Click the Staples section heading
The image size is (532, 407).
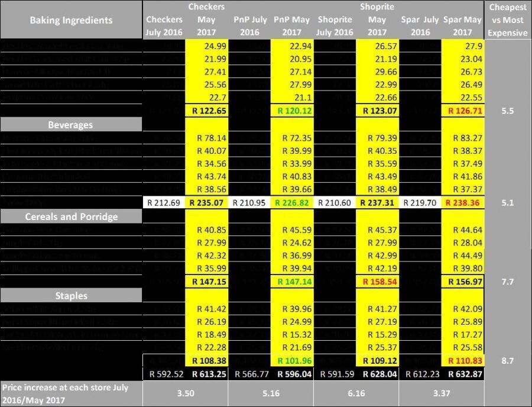(x=71, y=295)
